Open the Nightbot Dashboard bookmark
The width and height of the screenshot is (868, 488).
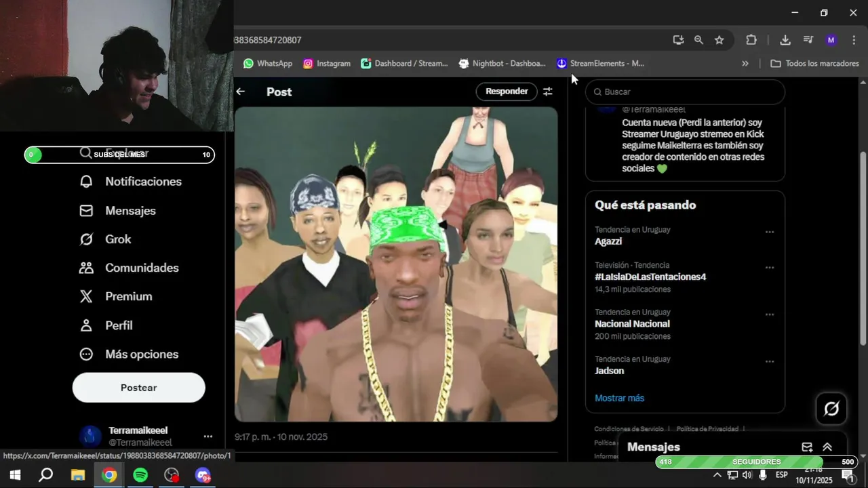pyautogui.click(x=502, y=63)
